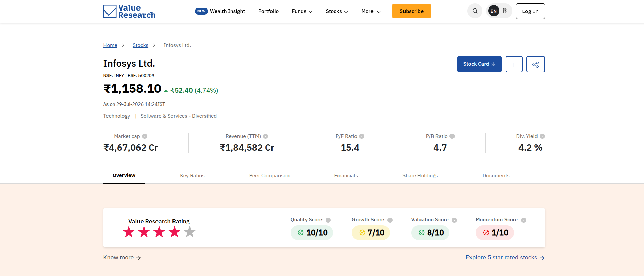Select the Overview tab
Image resolution: width=644 pixels, height=276 pixels.
click(x=124, y=176)
